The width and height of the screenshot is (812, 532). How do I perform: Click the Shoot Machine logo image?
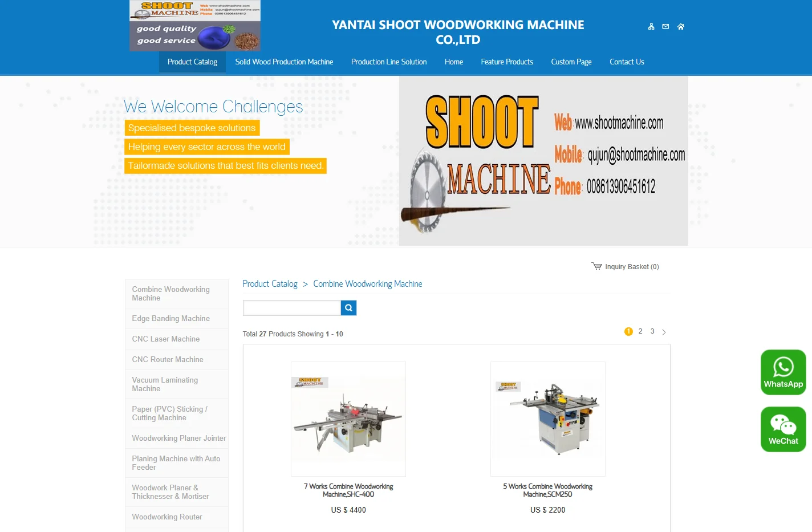(x=195, y=26)
